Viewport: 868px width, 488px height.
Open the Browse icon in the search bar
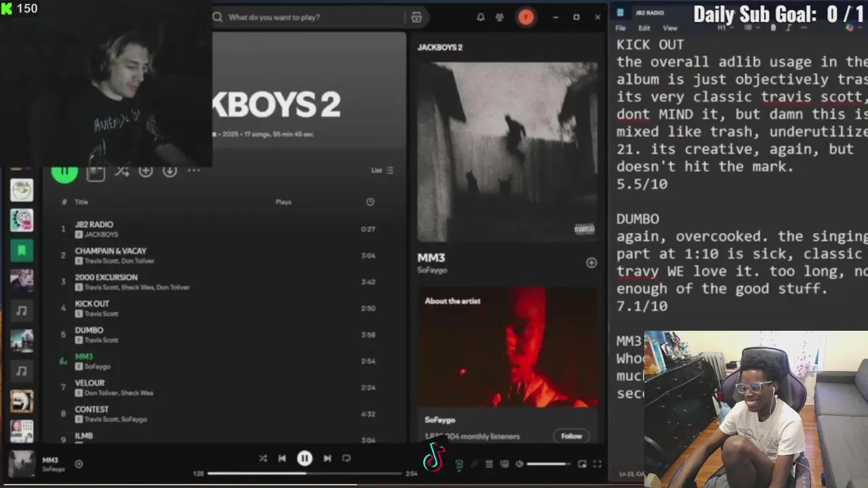coord(416,18)
